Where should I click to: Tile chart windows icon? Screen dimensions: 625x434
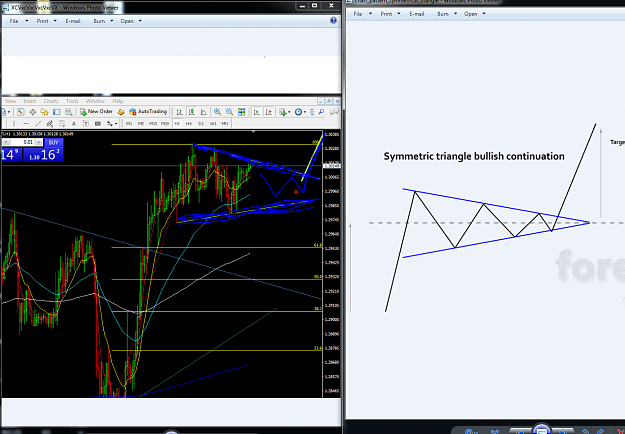click(x=242, y=112)
